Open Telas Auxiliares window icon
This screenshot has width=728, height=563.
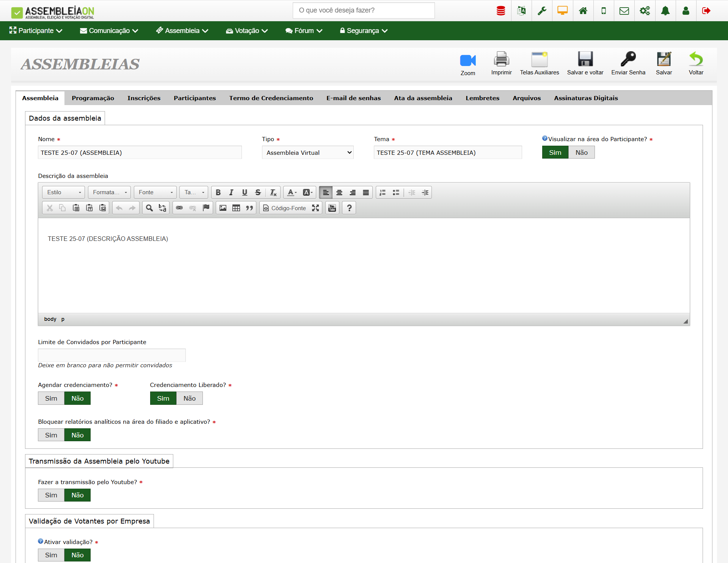[x=539, y=59]
